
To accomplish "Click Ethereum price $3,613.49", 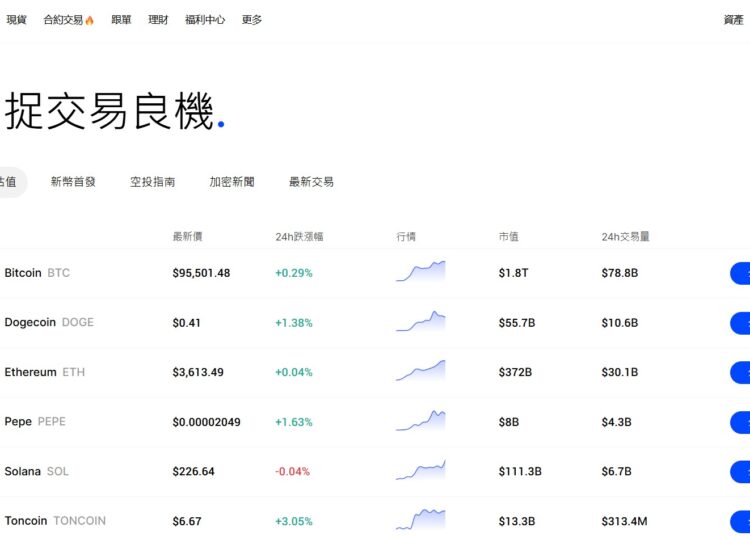I will point(198,372).
